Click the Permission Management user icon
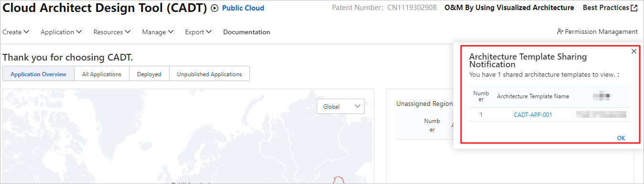Image resolution: width=644 pixels, height=184 pixels. click(x=560, y=31)
